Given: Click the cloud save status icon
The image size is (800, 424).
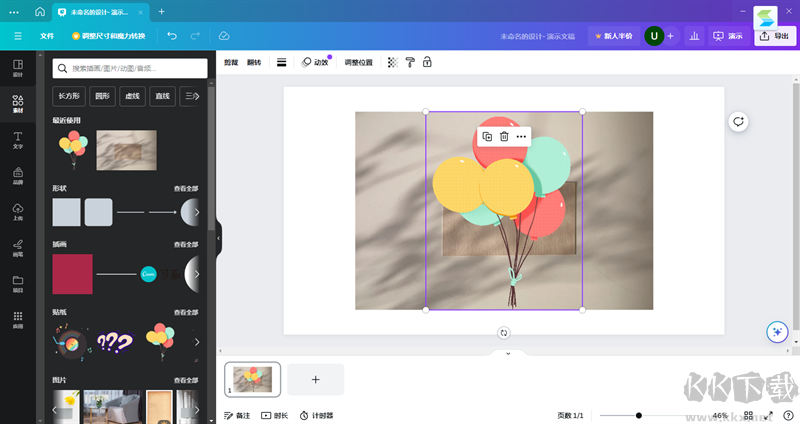Looking at the screenshot, I should pyautogui.click(x=224, y=36).
